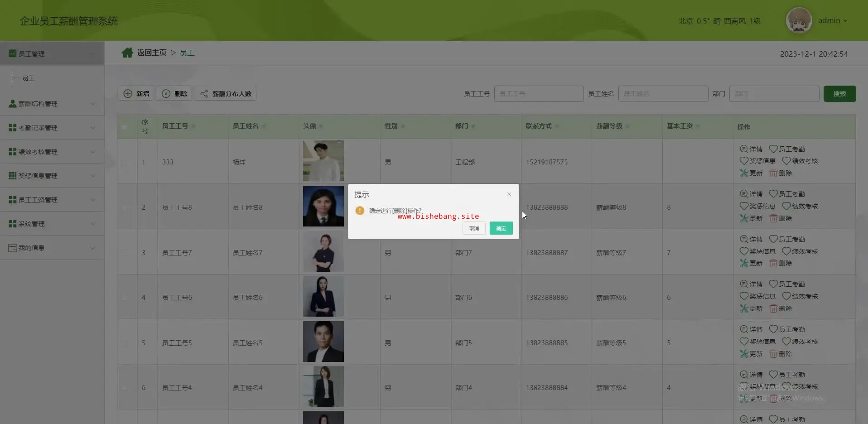This screenshot has width=868, height=424.
Task: Focus the 员工姓名 search field
Action: (663, 94)
